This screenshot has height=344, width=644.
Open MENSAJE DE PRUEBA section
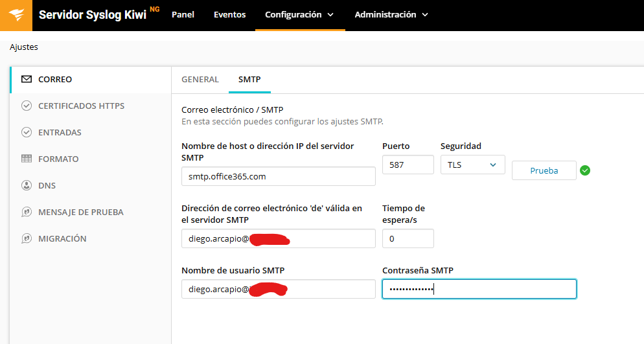point(91,212)
